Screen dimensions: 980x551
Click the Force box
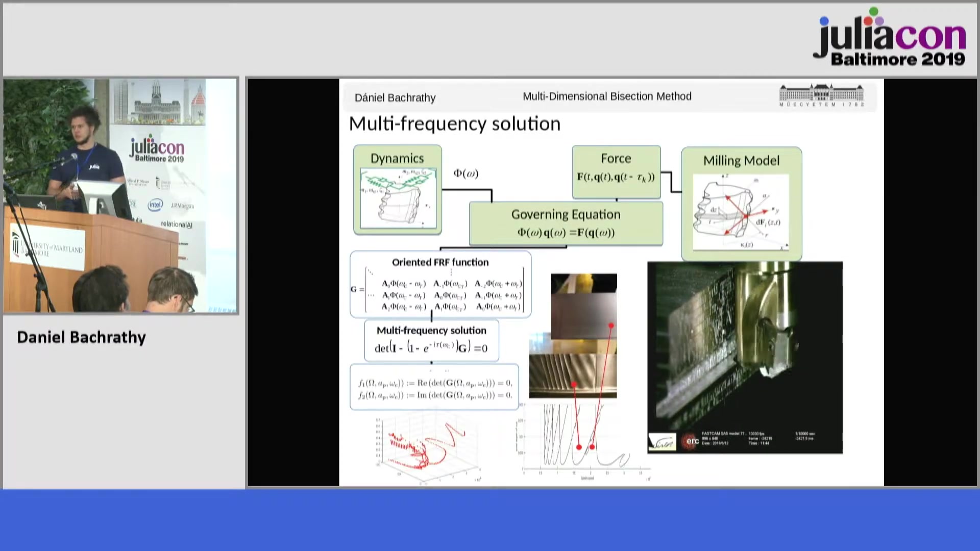[x=616, y=171]
